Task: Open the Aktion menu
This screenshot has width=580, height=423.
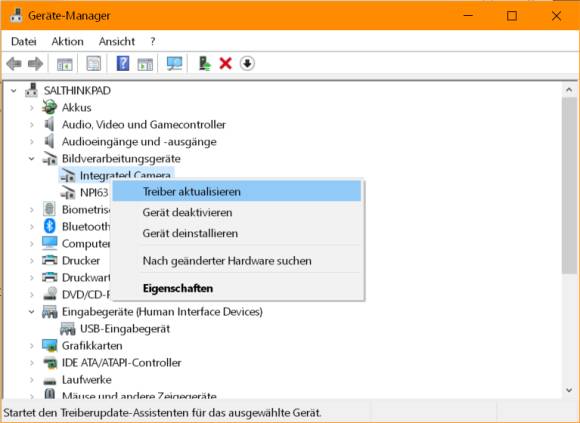Action: tap(67, 41)
